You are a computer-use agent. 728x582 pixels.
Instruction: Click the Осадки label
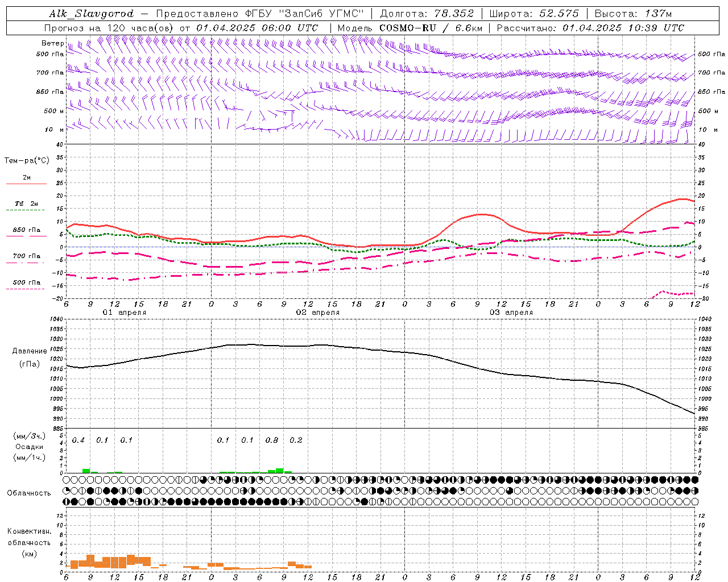tap(30, 447)
